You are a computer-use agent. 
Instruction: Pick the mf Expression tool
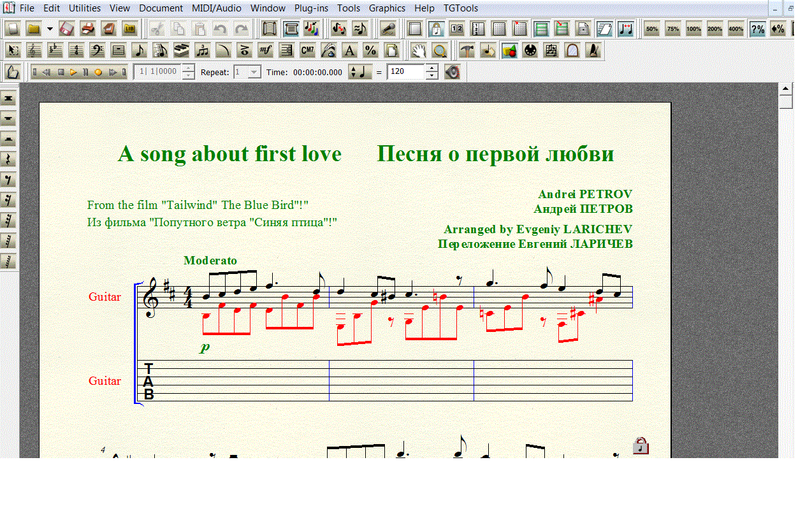pyautogui.click(x=265, y=50)
